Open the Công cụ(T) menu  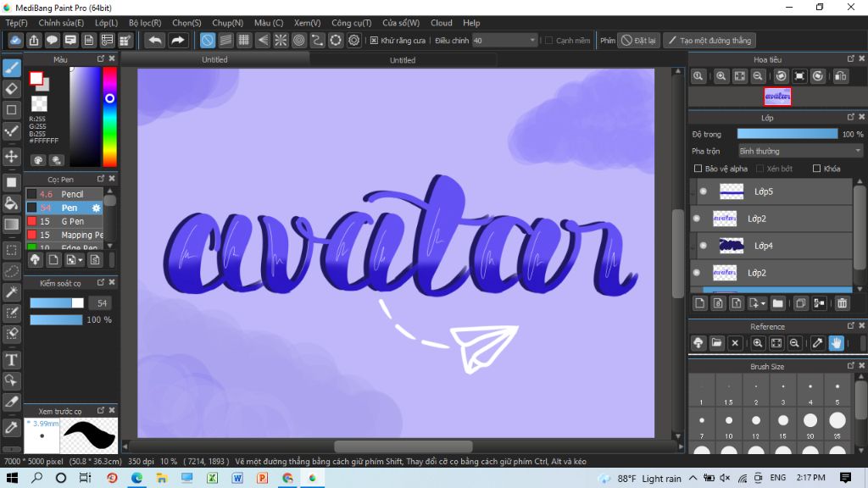(352, 23)
